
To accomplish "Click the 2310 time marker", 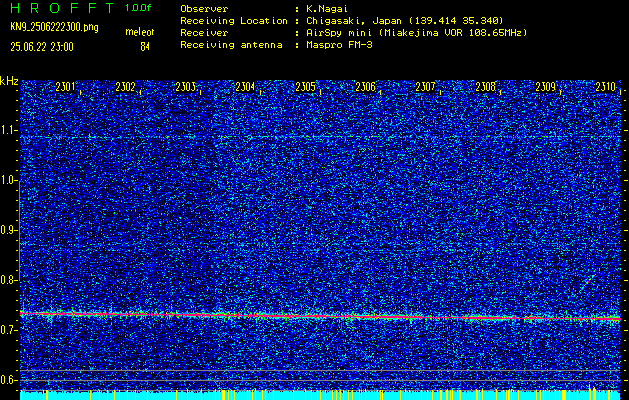I will point(606,87).
